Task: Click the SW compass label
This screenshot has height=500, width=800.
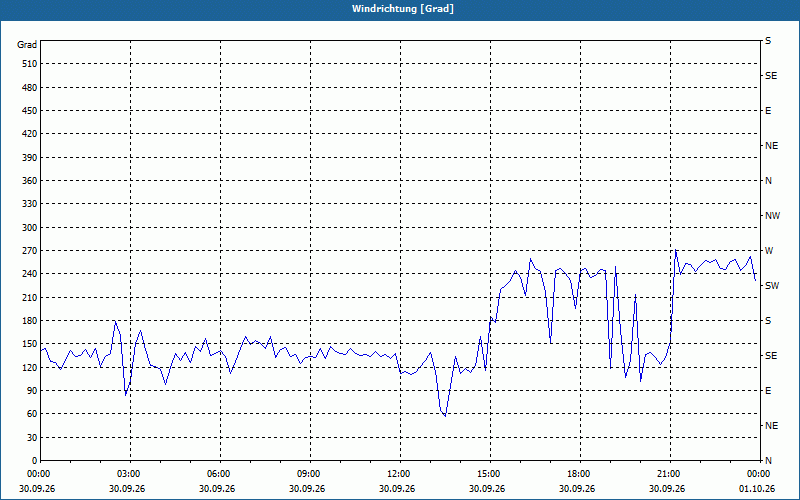Action: point(772,286)
